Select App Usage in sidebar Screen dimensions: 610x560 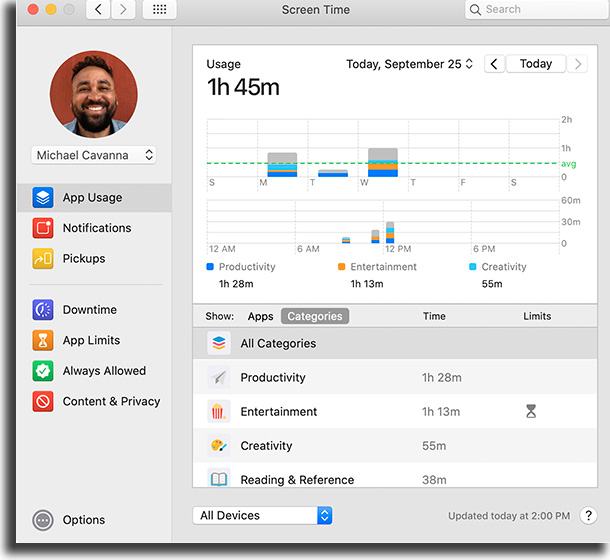coord(94,197)
